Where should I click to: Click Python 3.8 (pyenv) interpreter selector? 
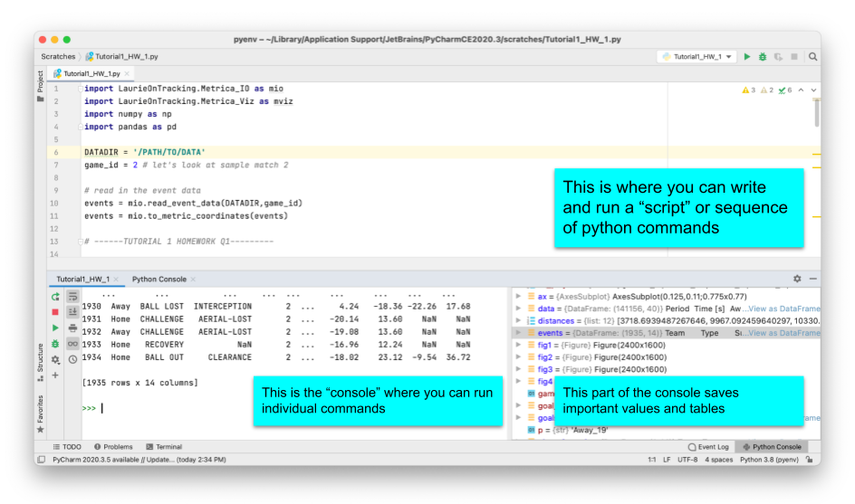(769, 460)
